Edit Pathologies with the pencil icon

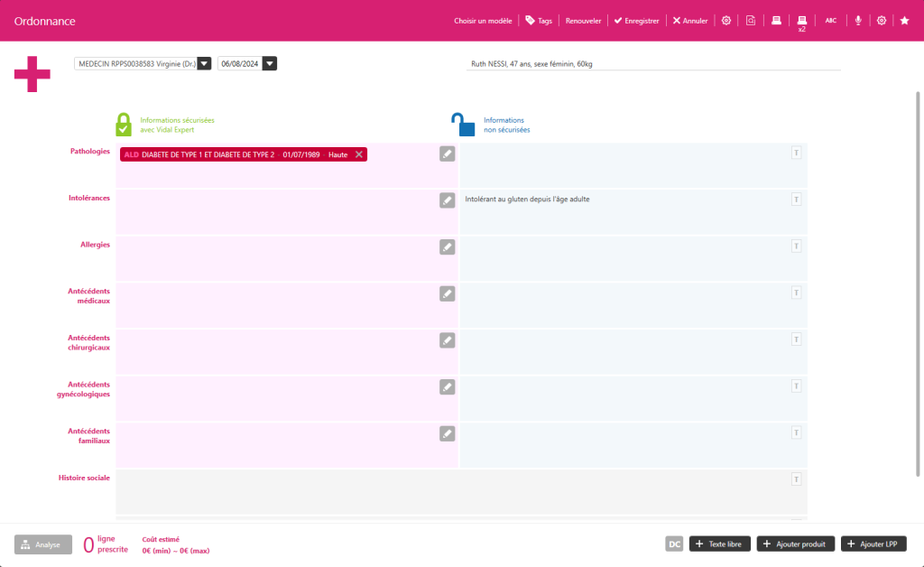tap(447, 153)
